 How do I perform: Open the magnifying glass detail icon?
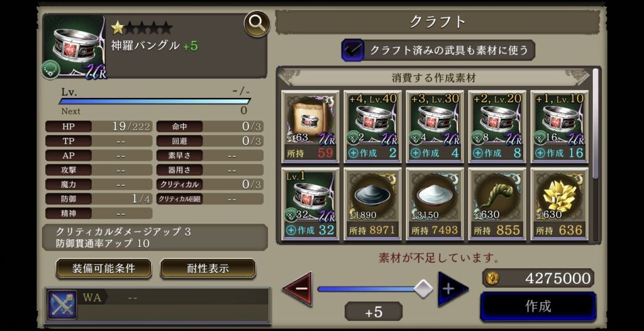point(257,24)
